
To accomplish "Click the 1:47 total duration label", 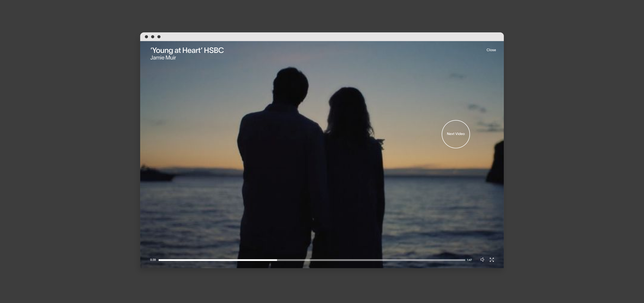I will [x=469, y=260].
